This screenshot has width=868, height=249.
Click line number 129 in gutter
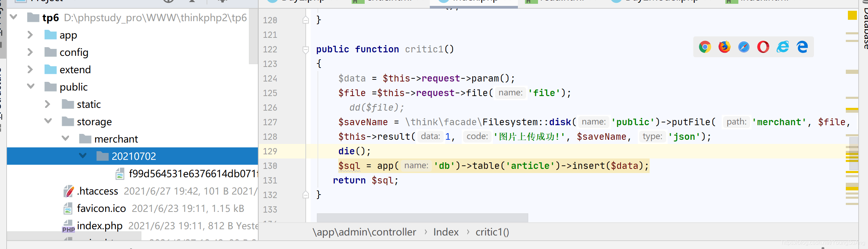(x=270, y=152)
